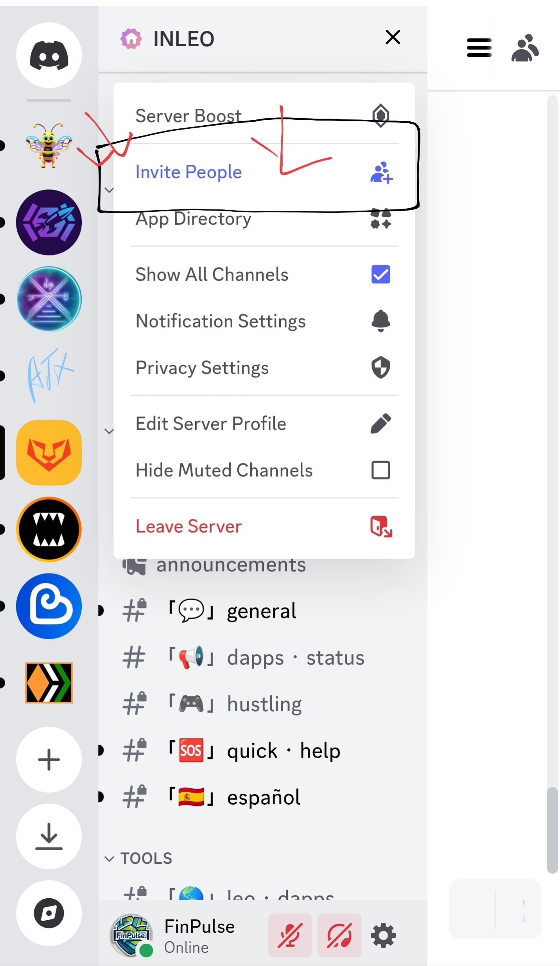Enable Hide Muted Channels checkbox

381,470
